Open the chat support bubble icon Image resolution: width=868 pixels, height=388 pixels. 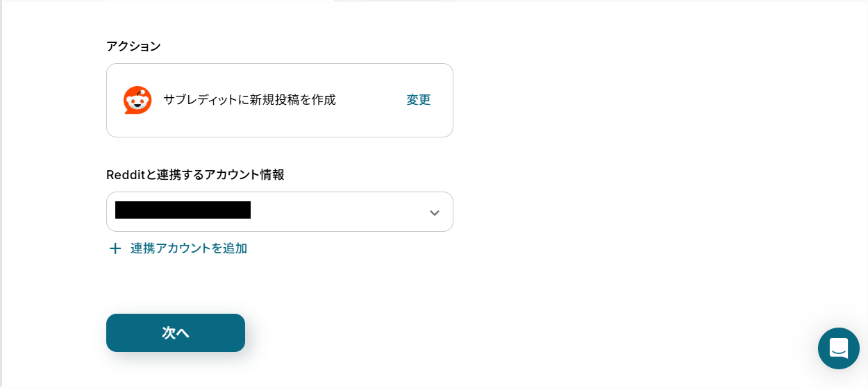[838, 348]
